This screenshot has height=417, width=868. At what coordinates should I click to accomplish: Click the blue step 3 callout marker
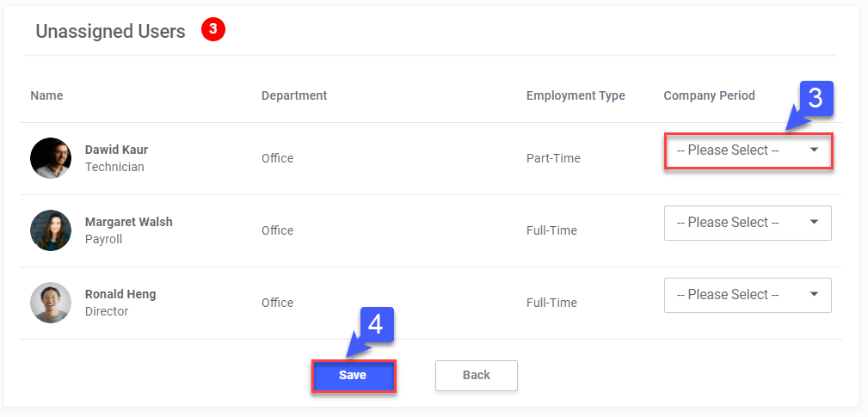(816, 99)
